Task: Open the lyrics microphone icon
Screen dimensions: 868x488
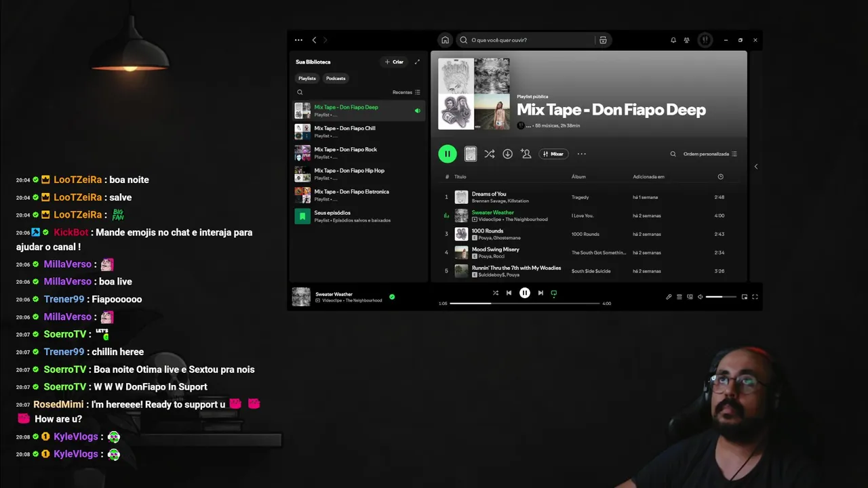Action: pos(669,297)
